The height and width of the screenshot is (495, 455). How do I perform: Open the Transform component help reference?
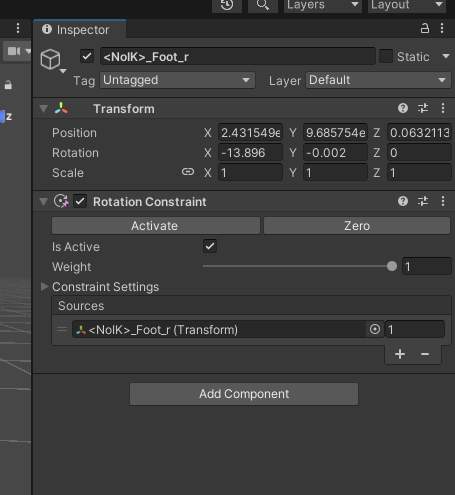[x=403, y=108]
